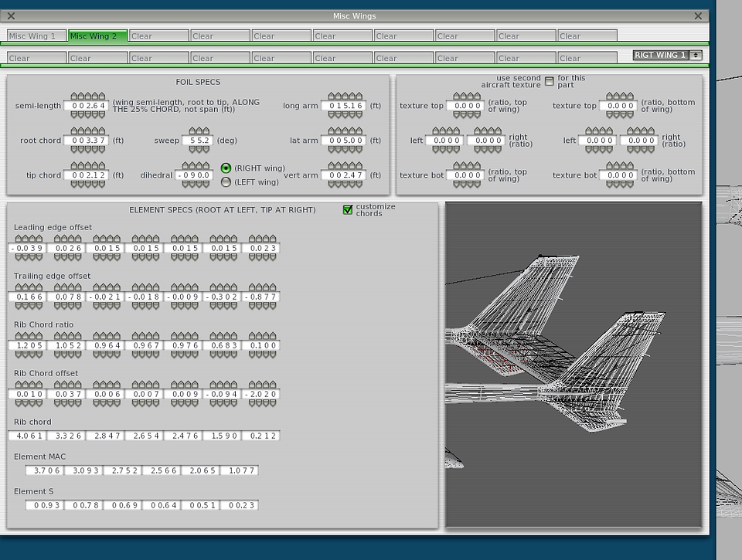Viewport: 742px width, 560px height.
Task: Click the Rib chord value 4.061
Action: pos(28,436)
